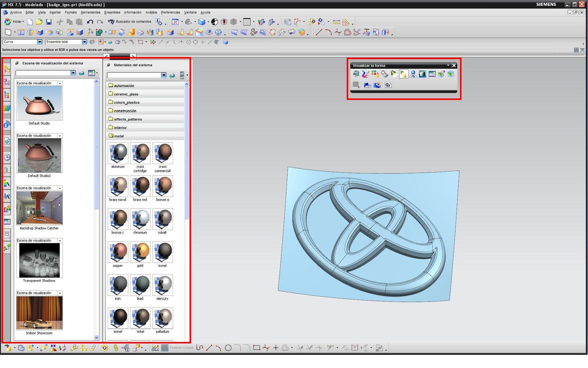Expand the effects_patterns materials folder

pos(145,119)
